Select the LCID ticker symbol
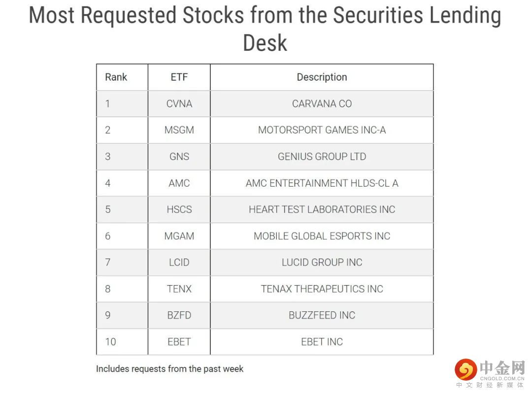The height and width of the screenshot is (394, 532). click(179, 263)
